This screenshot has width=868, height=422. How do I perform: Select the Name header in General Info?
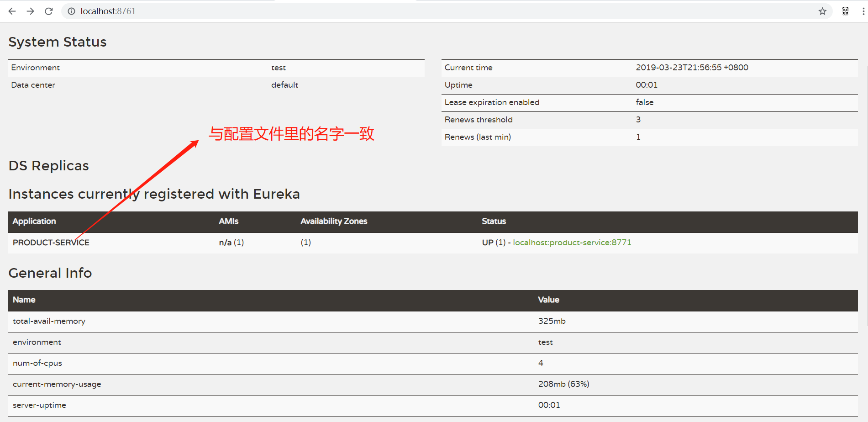click(24, 300)
